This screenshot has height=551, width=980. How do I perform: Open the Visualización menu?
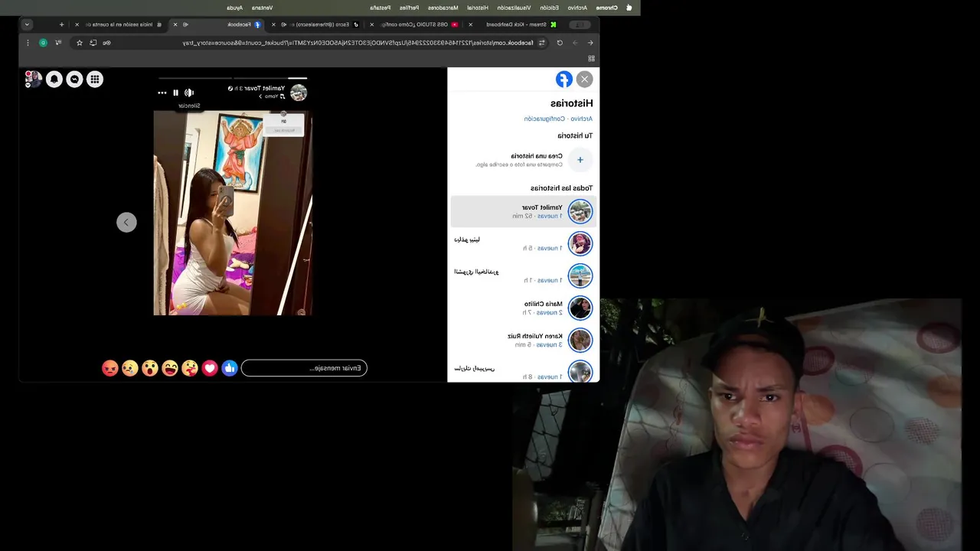513,8
